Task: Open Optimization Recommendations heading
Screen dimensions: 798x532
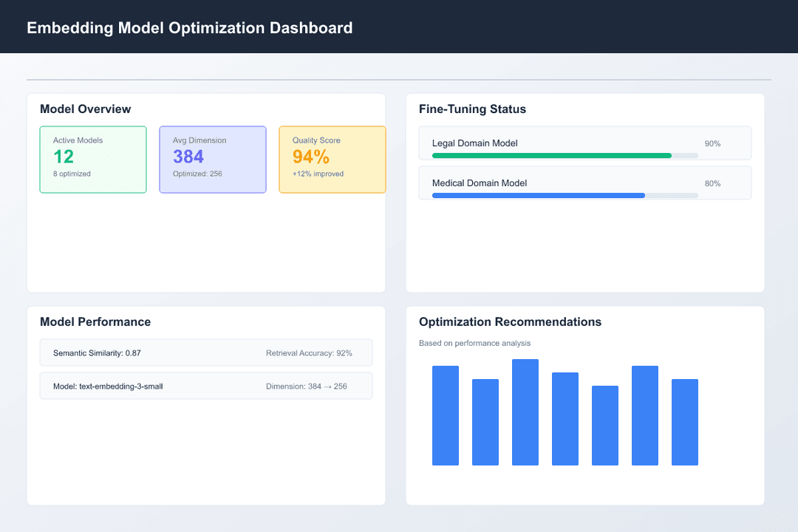Action: [511, 322]
